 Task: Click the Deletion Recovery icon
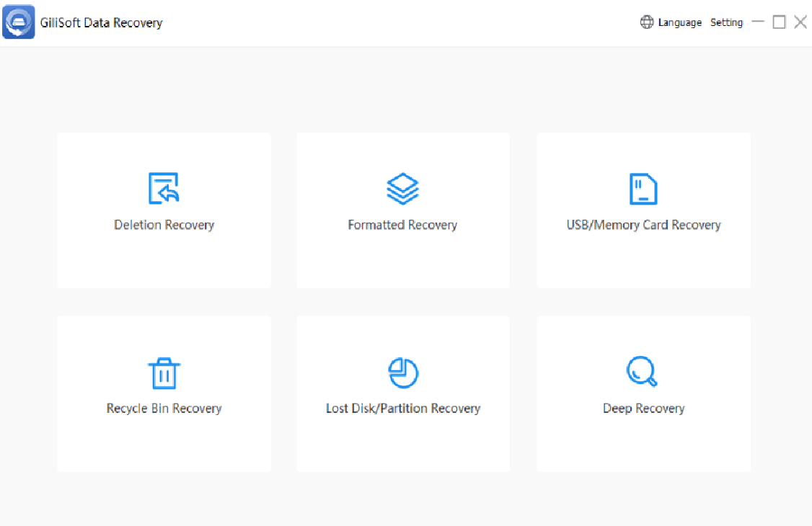click(x=164, y=188)
